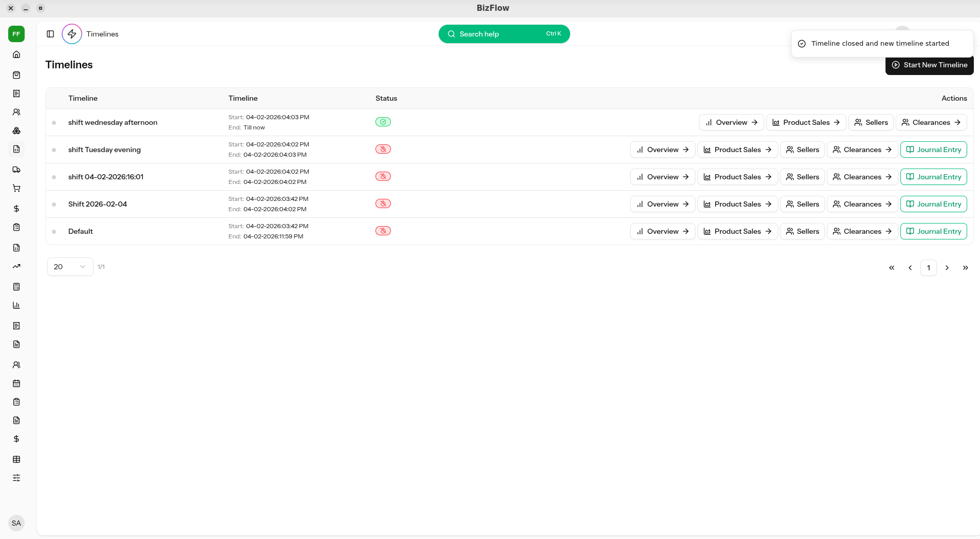Click the active status indicator for shift wednesday afternoon
The height and width of the screenshot is (539, 980).
(x=383, y=122)
